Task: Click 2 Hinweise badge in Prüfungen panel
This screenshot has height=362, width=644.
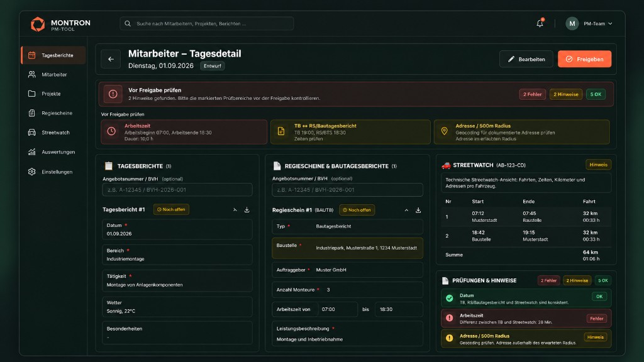Action: click(577, 281)
